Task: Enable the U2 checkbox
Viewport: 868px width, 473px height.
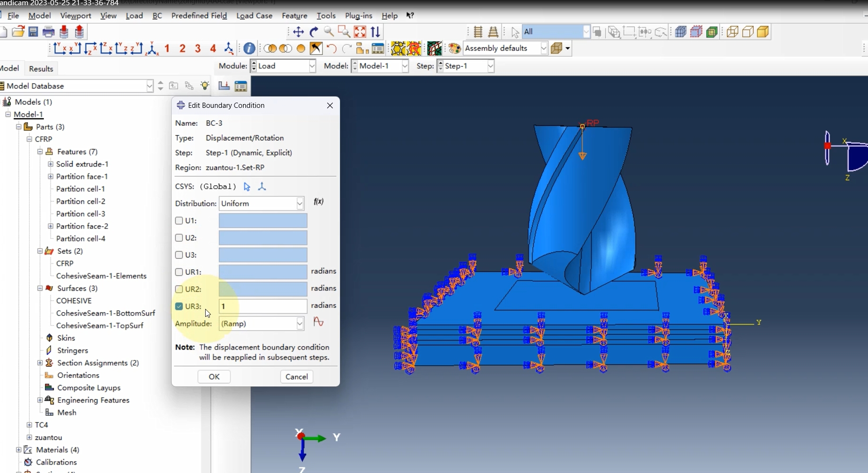Action: point(179,237)
